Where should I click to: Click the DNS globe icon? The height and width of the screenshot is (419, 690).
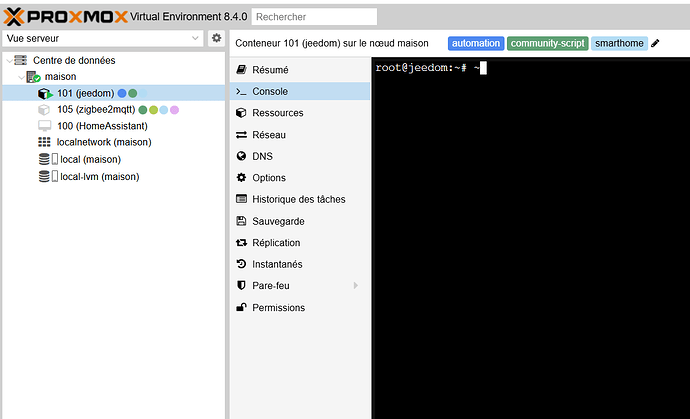pos(241,156)
